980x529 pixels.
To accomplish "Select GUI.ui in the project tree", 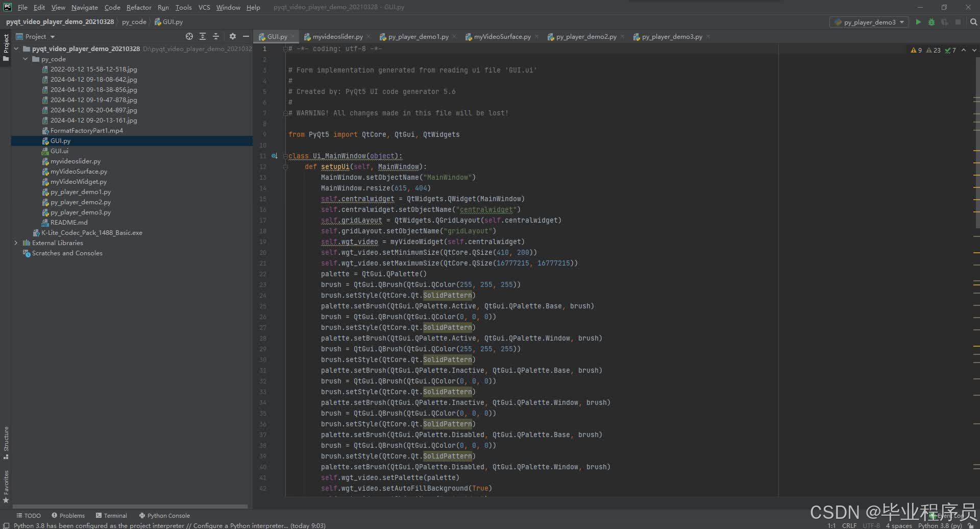I will (59, 151).
